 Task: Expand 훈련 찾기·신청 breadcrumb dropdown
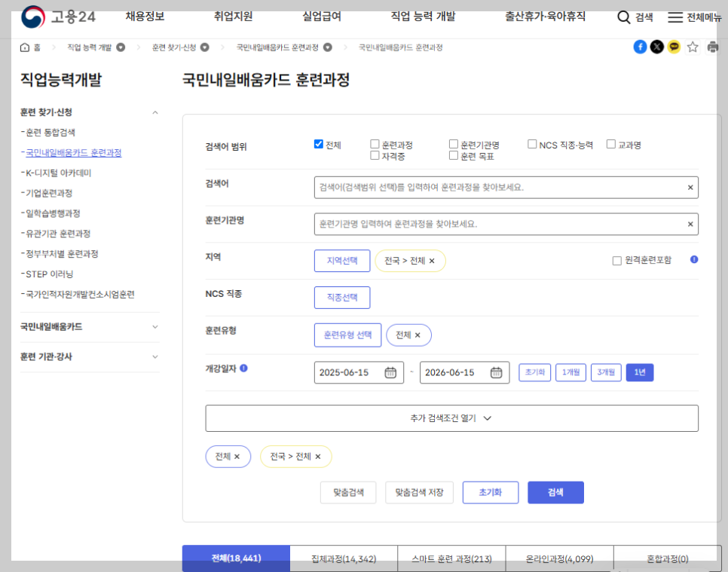[x=205, y=47]
